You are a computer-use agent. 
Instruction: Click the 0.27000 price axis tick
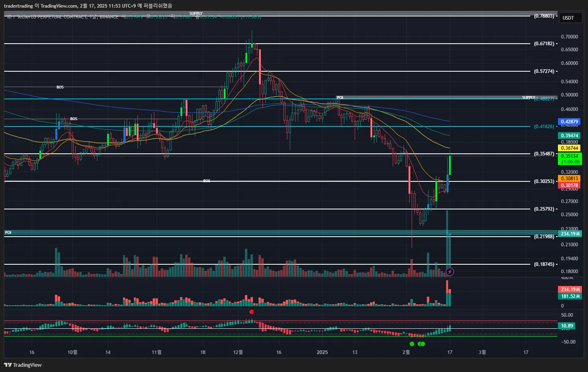569,201
